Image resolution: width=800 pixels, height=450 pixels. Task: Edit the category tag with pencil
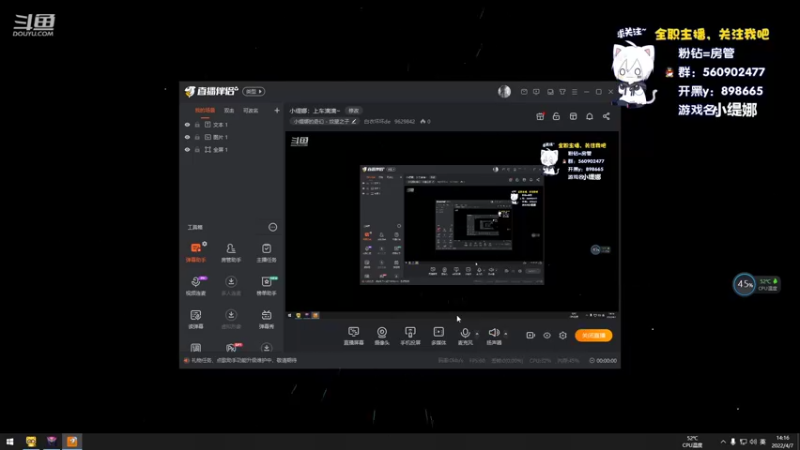point(354,121)
